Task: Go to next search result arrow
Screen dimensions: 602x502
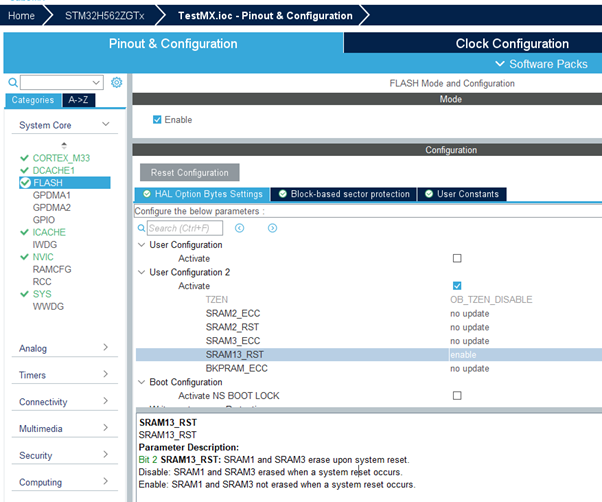Action: 272,228
